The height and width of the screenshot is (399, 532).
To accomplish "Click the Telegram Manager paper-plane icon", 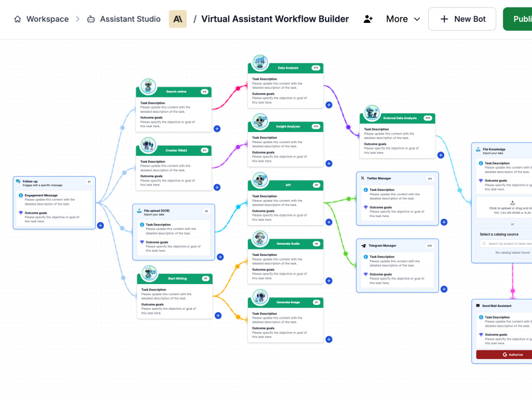I will pyautogui.click(x=363, y=246).
